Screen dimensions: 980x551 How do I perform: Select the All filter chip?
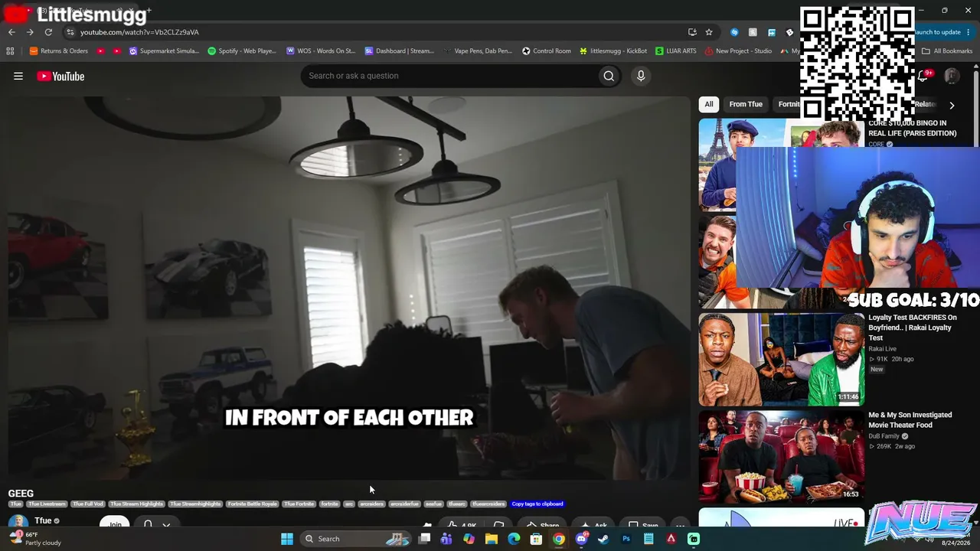point(709,104)
